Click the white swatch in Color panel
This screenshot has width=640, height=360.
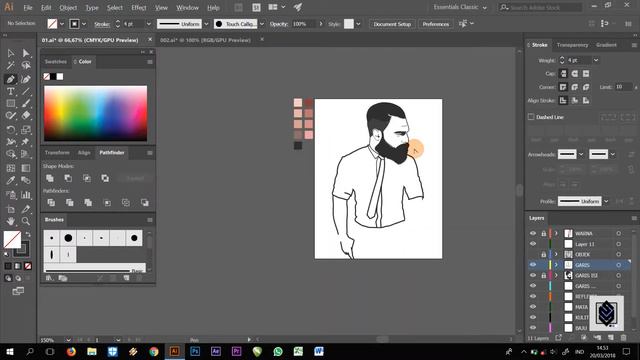(60, 76)
